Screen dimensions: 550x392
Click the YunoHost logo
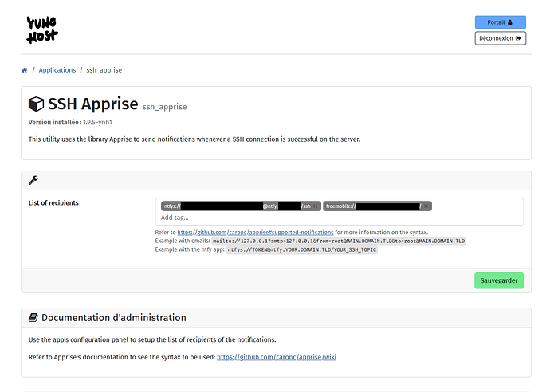tap(42, 29)
